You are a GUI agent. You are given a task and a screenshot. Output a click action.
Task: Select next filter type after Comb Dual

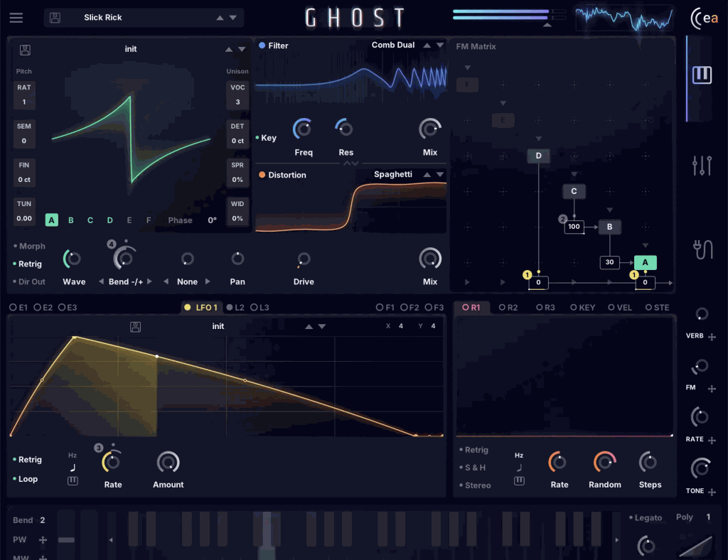click(439, 45)
